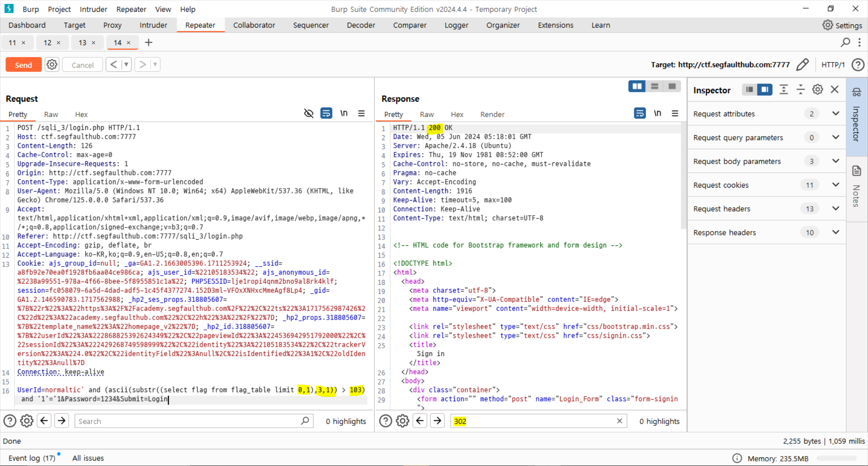Image resolution: width=868 pixels, height=466 pixels.
Task: Select side-by-side request/response layout
Action: (x=637, y=86)
